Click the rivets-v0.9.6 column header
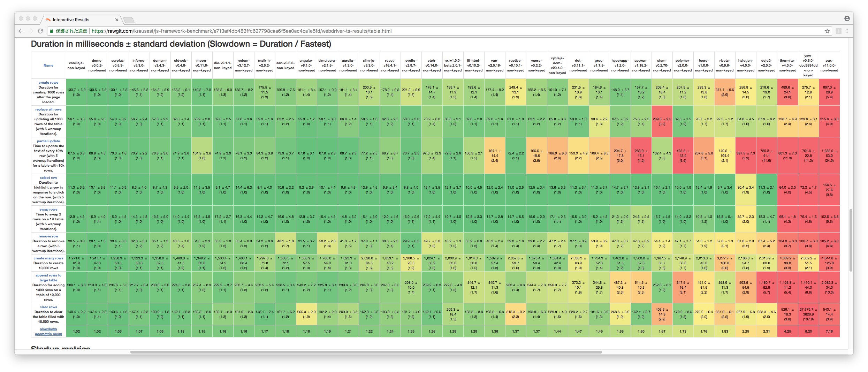Image resolution: width=868 pixels, height=372 pixels. [x=725, y=66]
